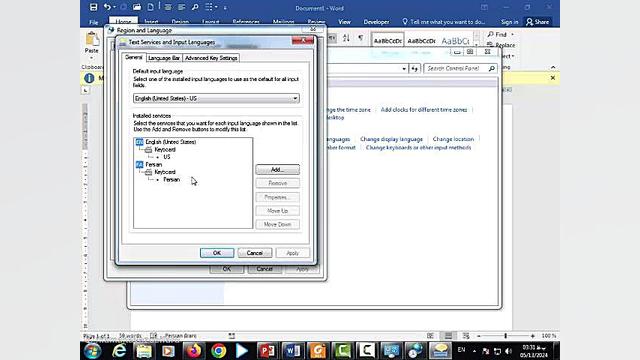Click the Undo arrow icon

[x=107, y=7]
